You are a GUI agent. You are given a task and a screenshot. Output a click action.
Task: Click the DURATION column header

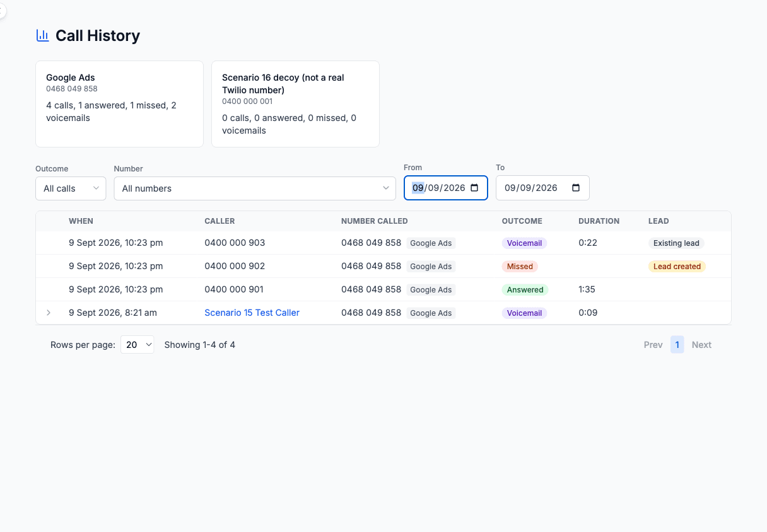tap(599, 221)
